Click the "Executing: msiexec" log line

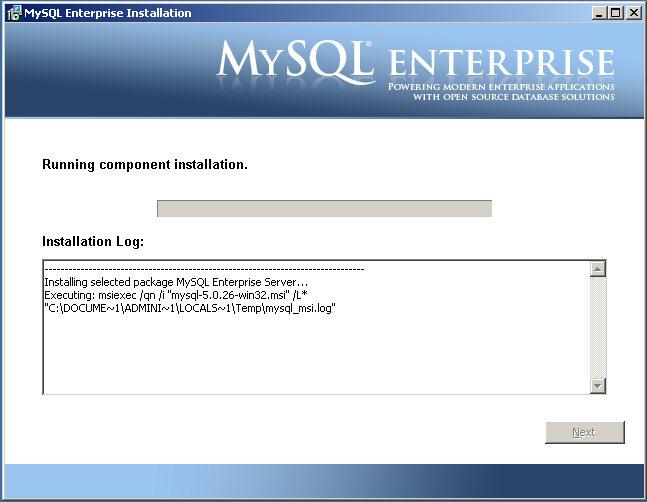click(188, 296)
